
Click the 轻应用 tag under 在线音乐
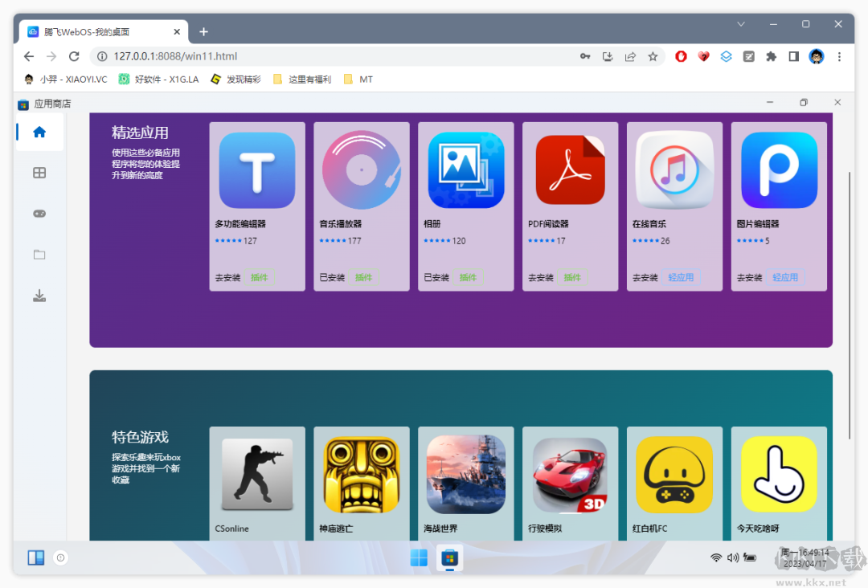click(x=681, y=278)
